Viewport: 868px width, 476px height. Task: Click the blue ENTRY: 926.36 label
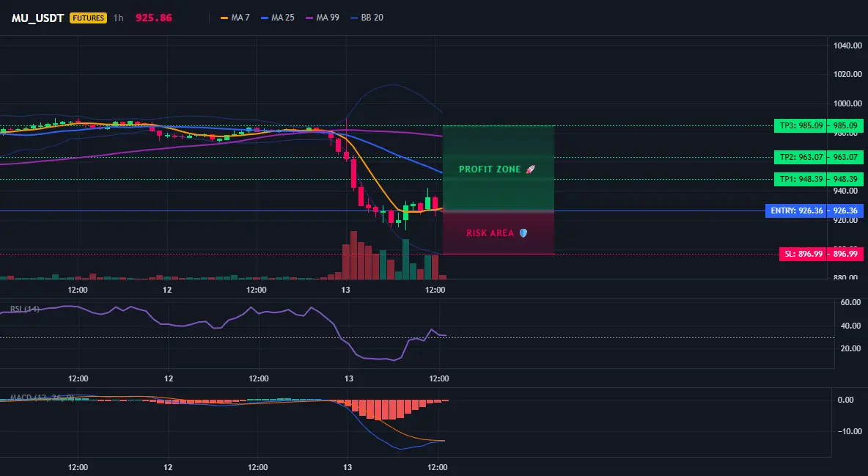795,210
